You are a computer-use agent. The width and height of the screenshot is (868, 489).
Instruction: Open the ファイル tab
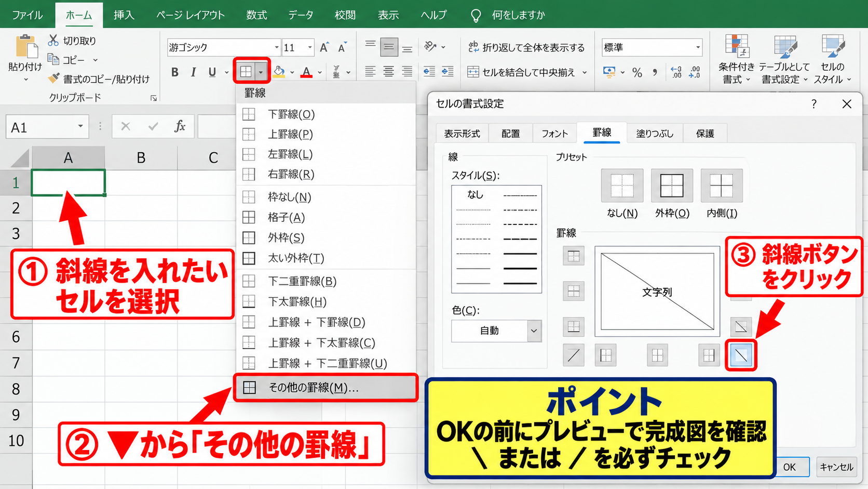pos(27,15)
